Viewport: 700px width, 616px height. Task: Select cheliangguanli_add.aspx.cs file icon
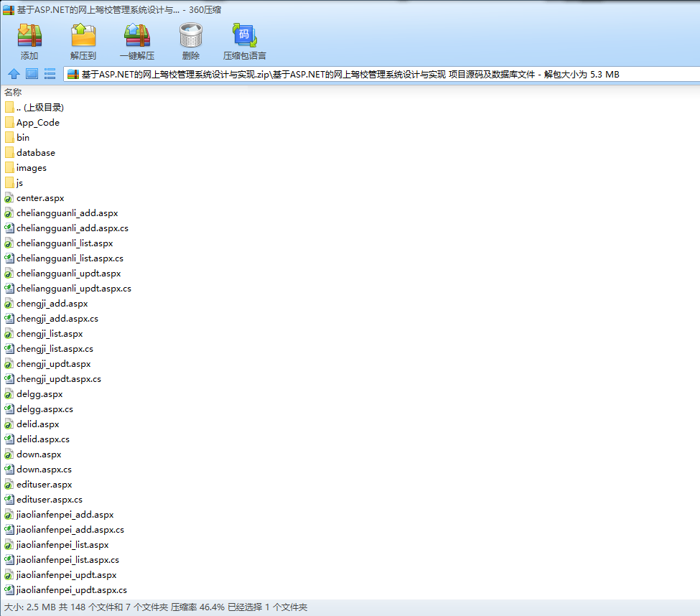(x=9, y=228)
